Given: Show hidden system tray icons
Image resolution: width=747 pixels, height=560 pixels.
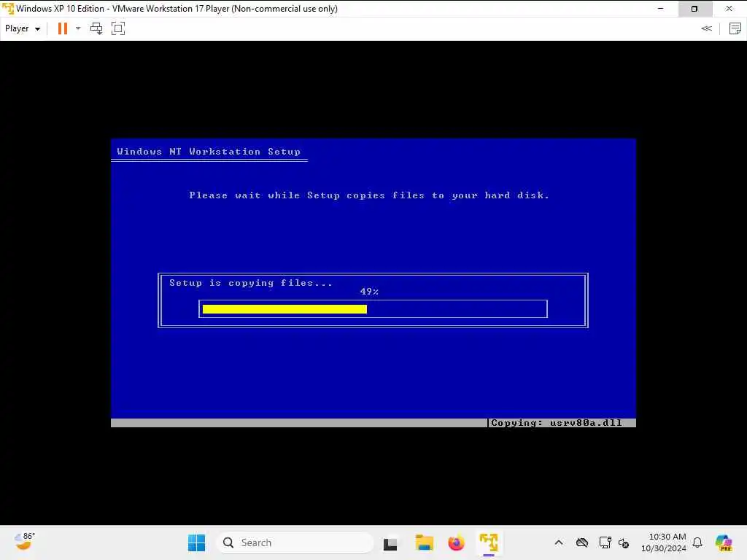Looking at the screenshot, I should click(x=559, y=542).
